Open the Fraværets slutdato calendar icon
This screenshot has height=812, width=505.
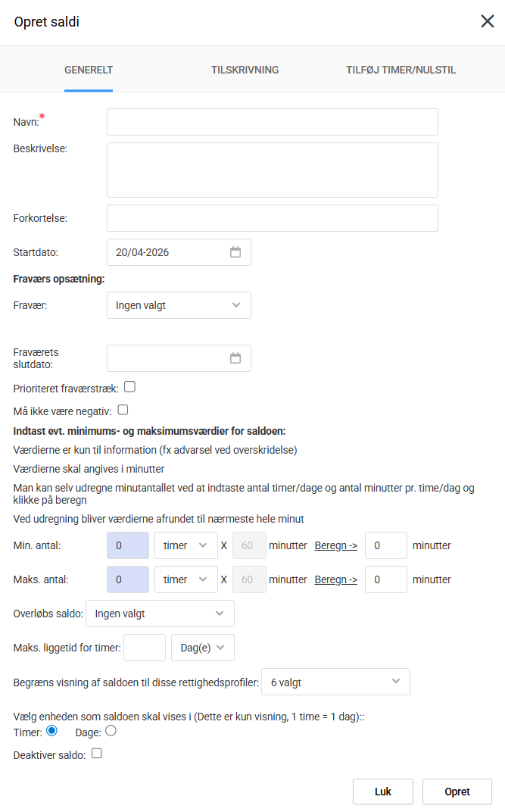point(235,358)
